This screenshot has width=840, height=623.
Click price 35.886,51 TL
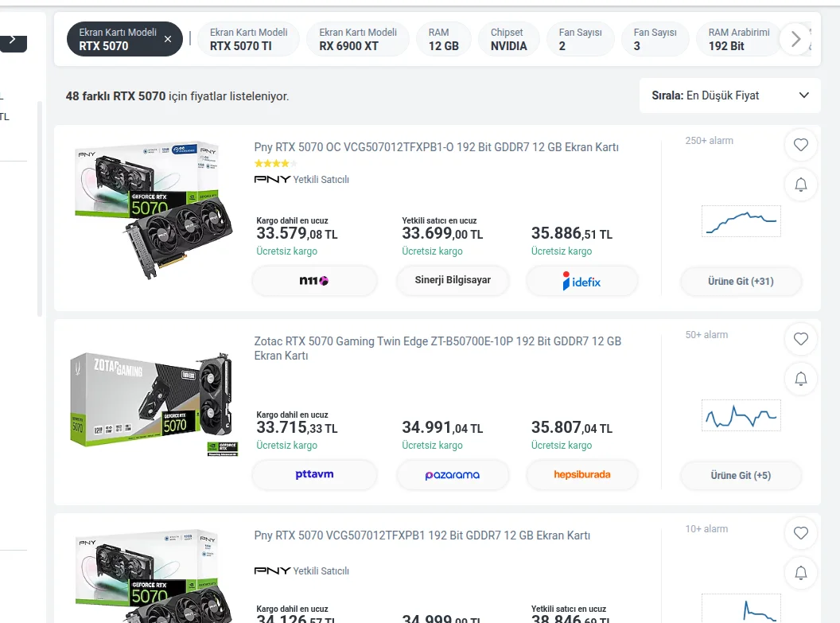(572, 234)
